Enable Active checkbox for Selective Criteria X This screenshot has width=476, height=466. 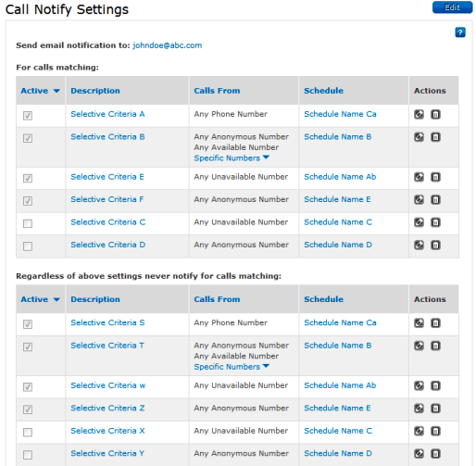tap(28, 432)
